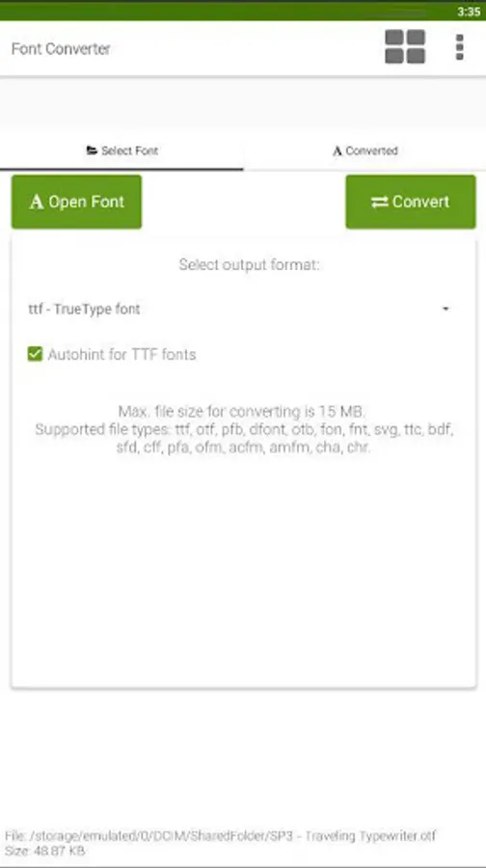The image size is (486, 868).
Task: Expand the output format dropdown arrow
Action: tap(445, 309)
